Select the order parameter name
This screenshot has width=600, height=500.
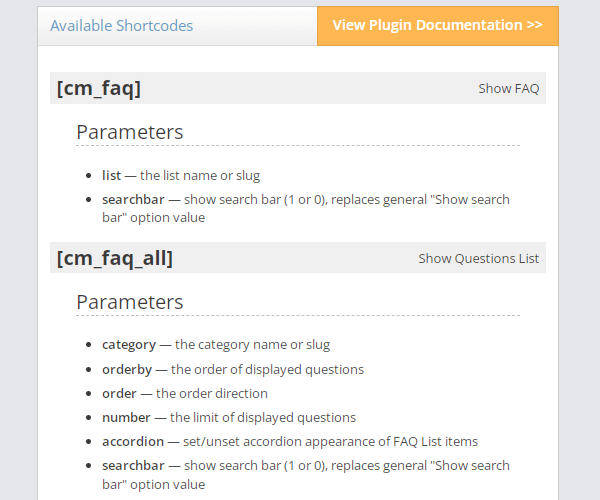pos(119,393)
